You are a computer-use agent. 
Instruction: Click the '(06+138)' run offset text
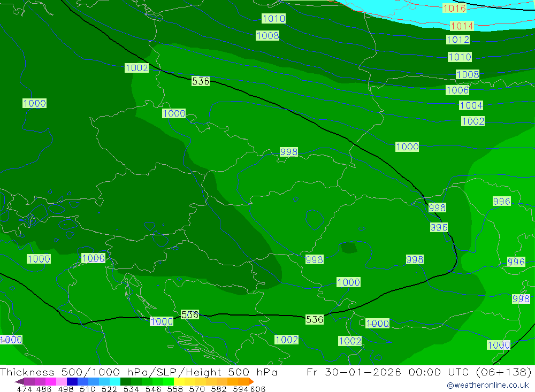click(504, 372)
